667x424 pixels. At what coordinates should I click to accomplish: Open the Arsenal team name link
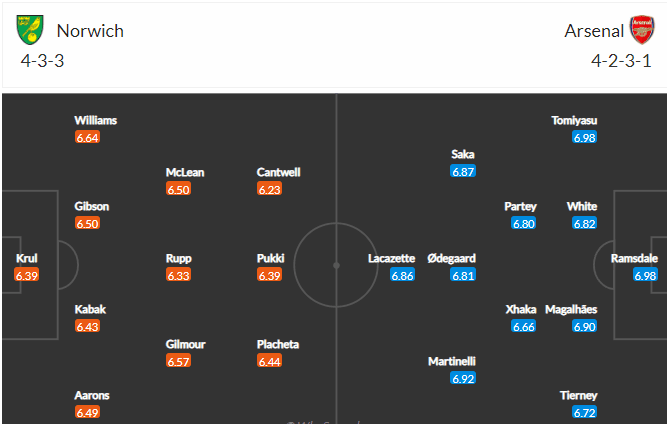(x=594, y=31)
